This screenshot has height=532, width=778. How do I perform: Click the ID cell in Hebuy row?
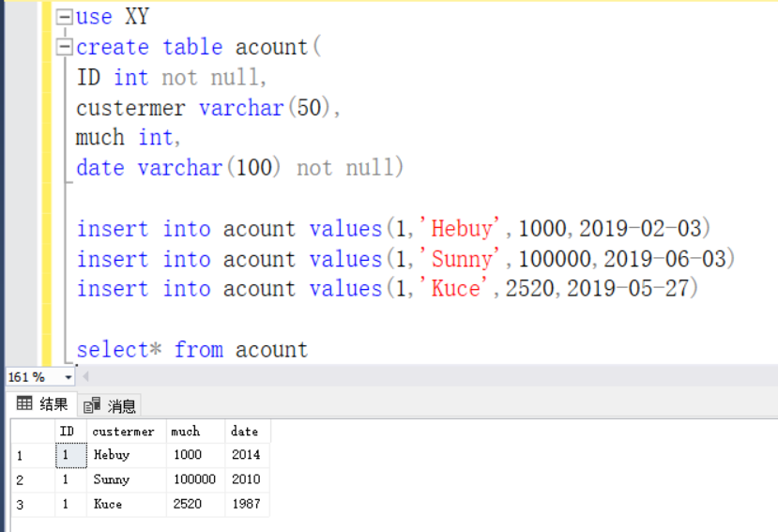click(71, 455)
